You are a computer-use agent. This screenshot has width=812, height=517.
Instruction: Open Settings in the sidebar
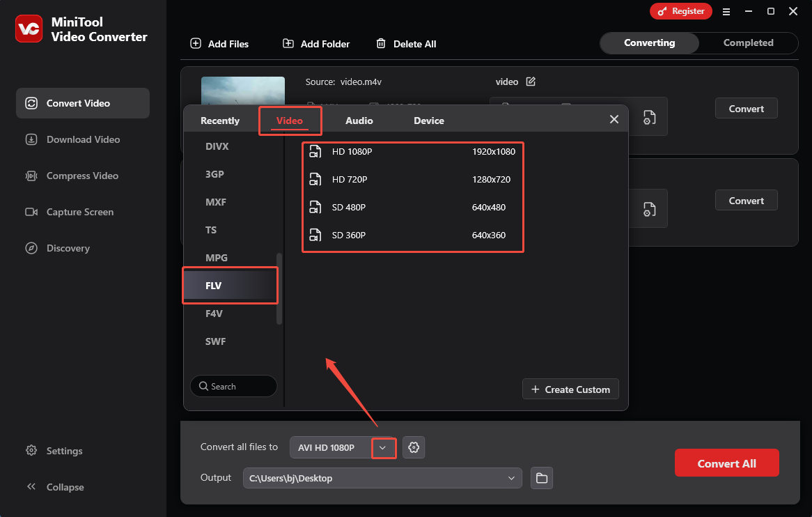[54, 451]
